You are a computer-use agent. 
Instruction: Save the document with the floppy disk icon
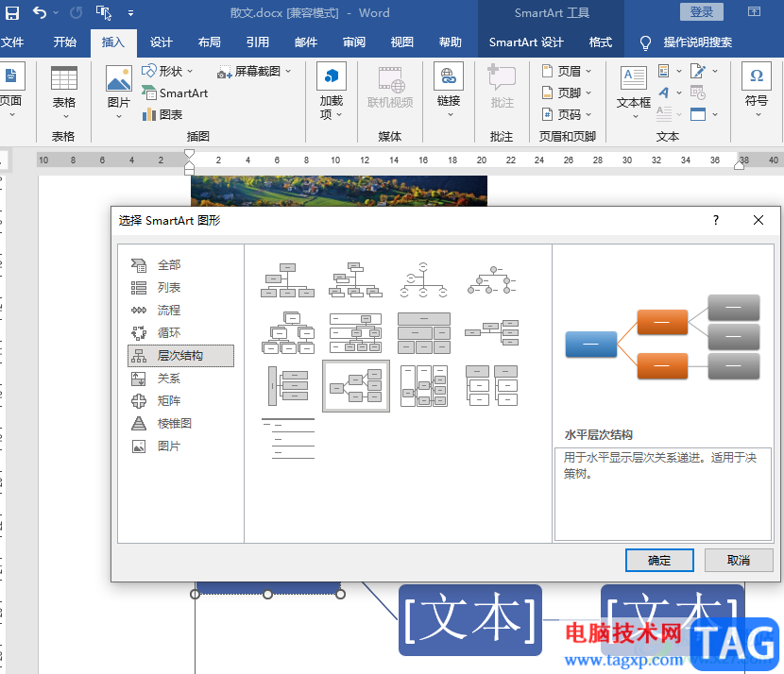(x=12, y=13)
